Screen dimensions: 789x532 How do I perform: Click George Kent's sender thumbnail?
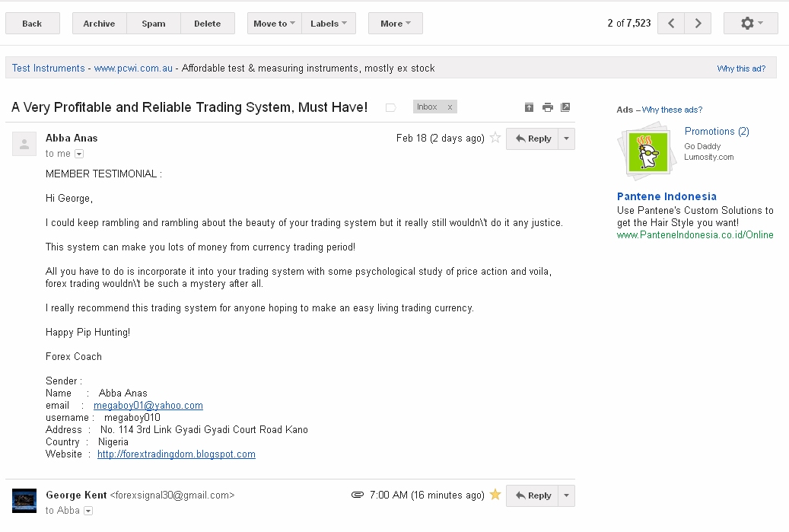[x=24, y=501]
